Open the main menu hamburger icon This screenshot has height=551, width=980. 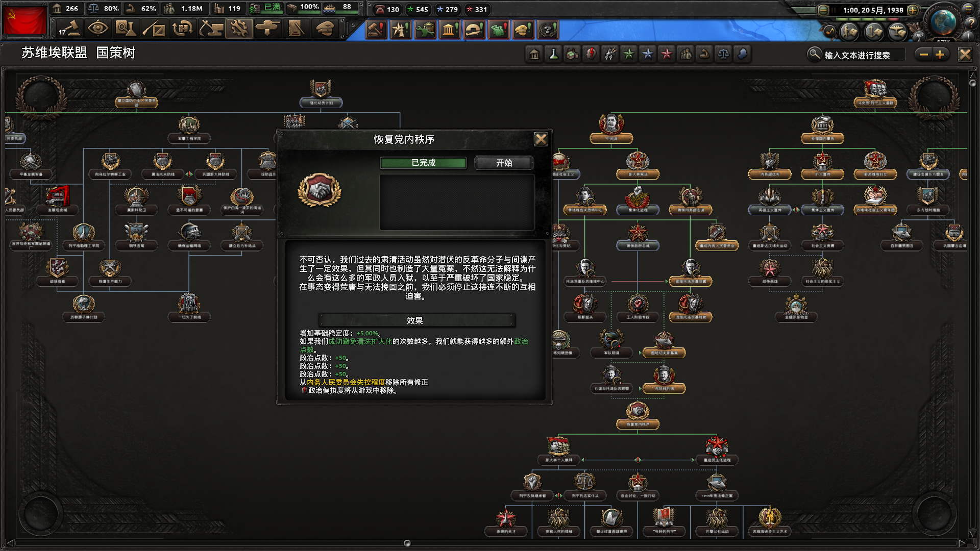968,9
